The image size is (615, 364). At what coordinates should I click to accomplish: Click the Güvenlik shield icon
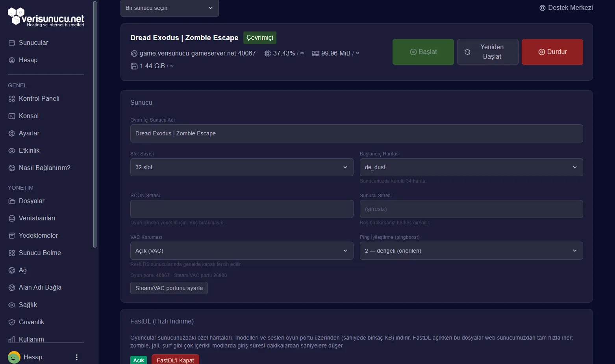(12, 322)
